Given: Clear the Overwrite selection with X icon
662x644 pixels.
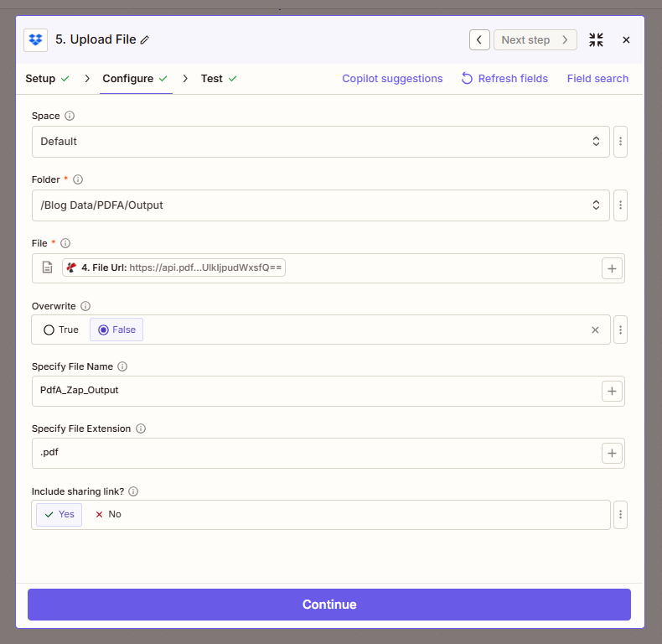Looking at the screenshot, I should click(595, 330).
